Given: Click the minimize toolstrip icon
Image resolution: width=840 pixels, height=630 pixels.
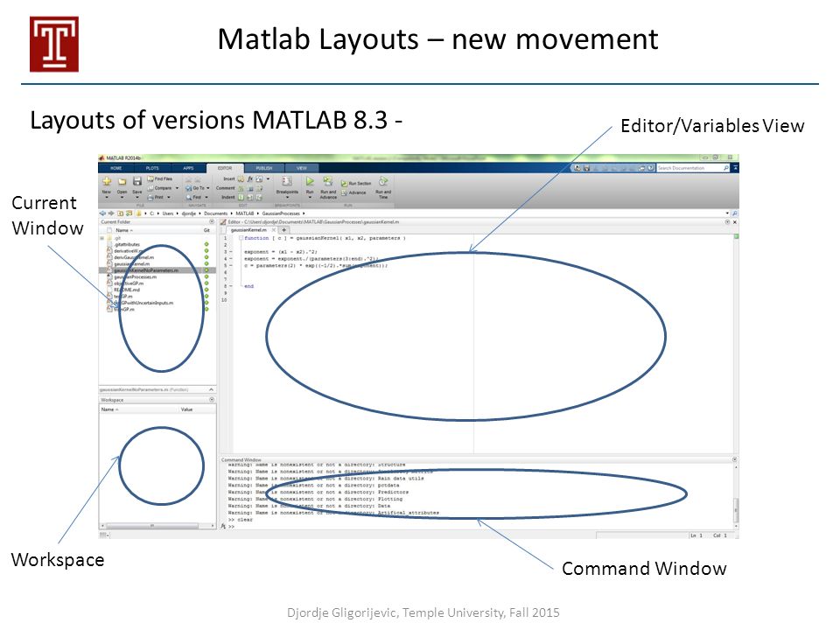Looking at the screenshot, I should coord(736,168).
